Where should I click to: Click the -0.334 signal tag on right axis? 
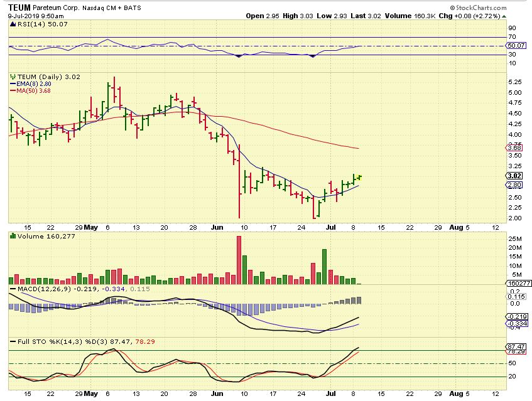tap(517, 323)
